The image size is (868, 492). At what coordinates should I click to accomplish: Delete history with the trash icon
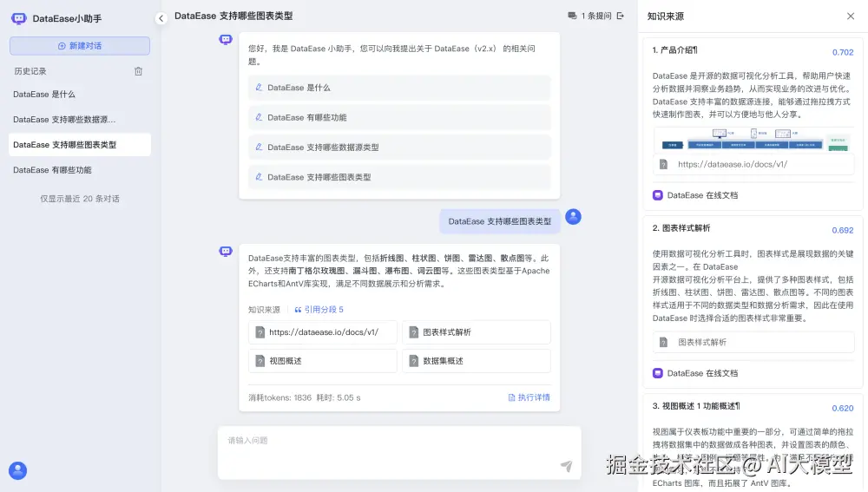(x=138, y=71)
